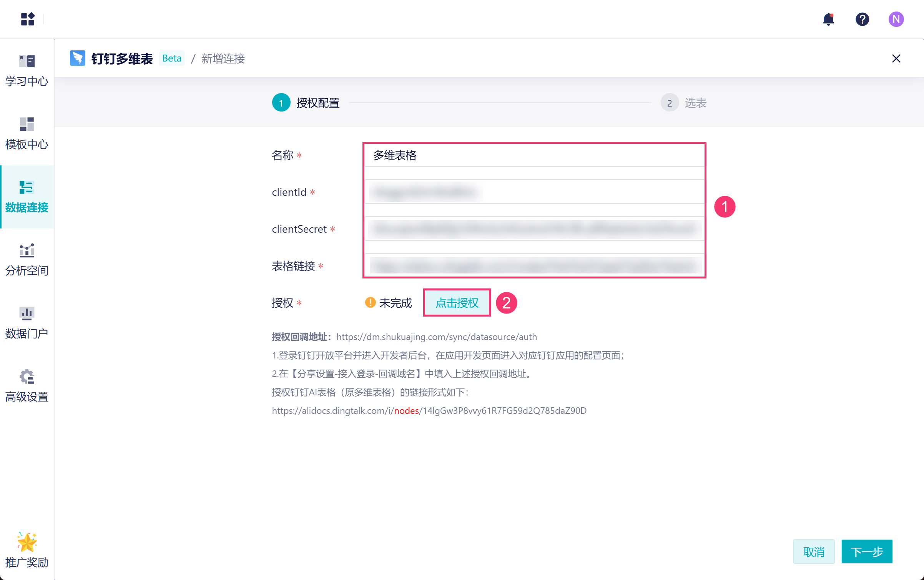Open 高级设置 gear in sidebar
924x580 pixels.
pos(27,386)
